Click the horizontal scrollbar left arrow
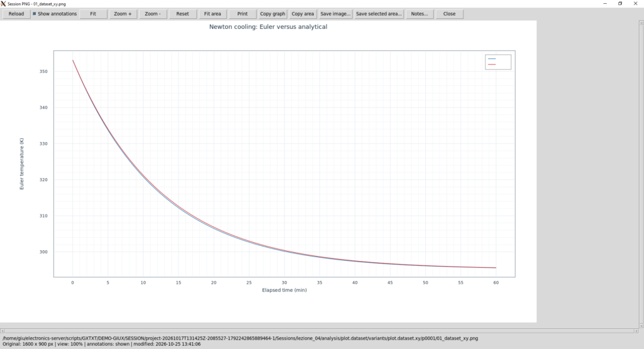The image size is (644, 349). tap(3, 331)
